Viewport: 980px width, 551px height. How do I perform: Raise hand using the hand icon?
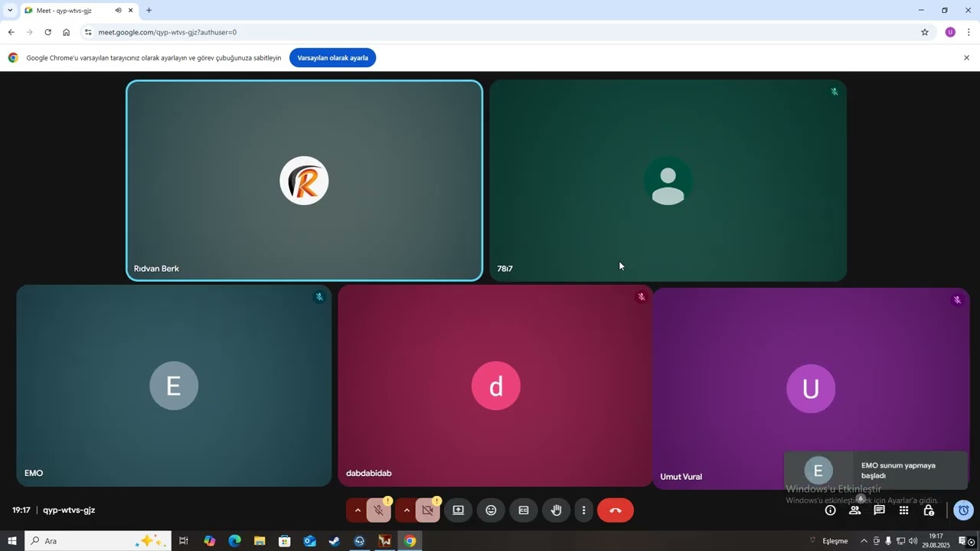click(557, 510)
